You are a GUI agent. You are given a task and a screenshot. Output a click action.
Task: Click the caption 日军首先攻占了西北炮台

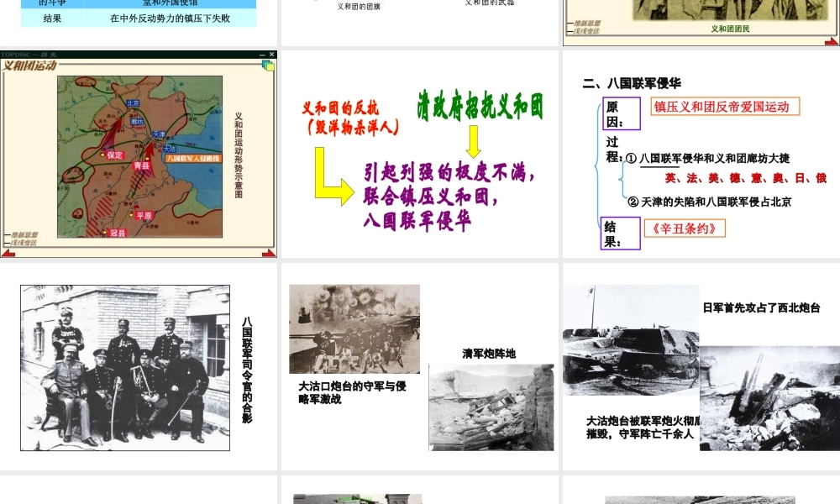pos(761,307)
